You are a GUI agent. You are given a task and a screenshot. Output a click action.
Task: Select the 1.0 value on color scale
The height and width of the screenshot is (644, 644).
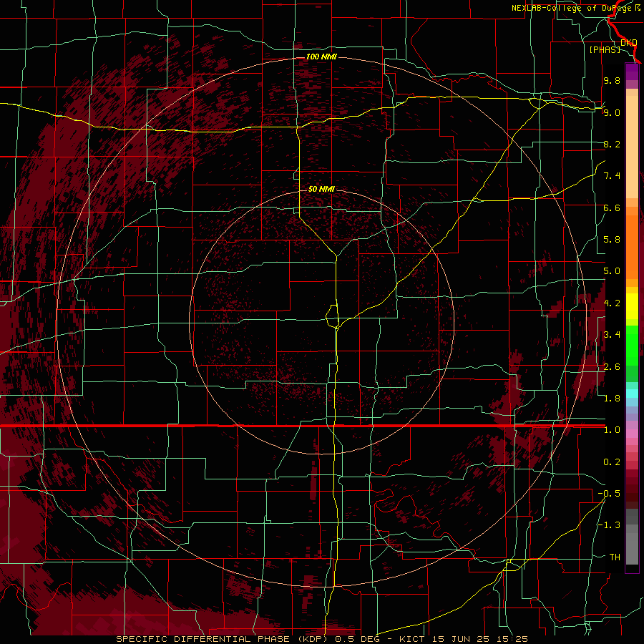pos(612,430)
